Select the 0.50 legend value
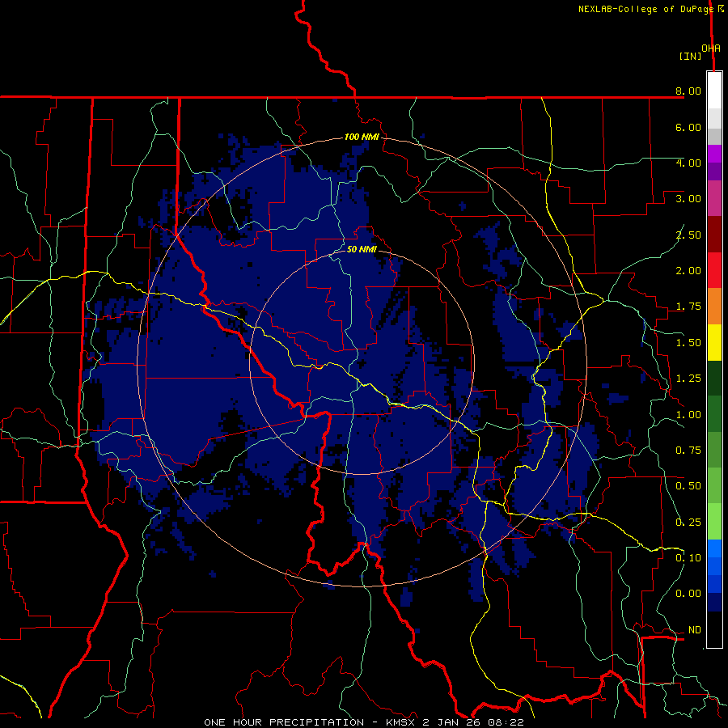The height and width of the screenshot is (728, 728). coord(688,486)
